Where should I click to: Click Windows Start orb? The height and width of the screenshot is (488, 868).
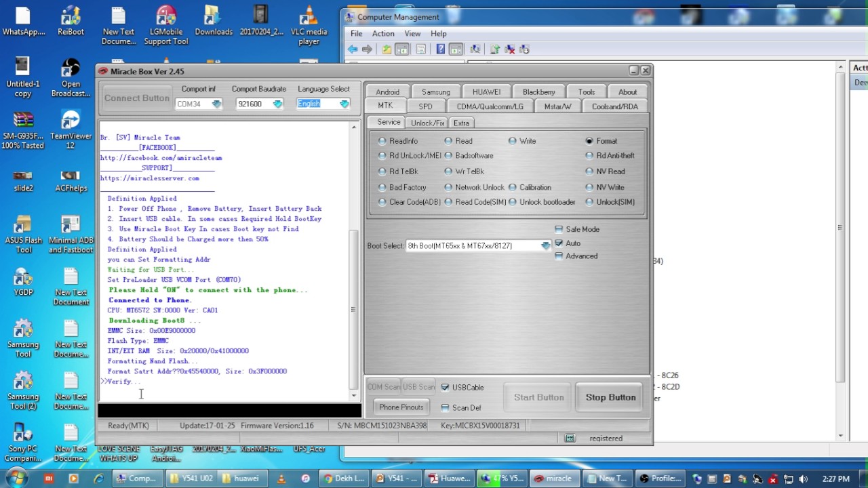16,478
